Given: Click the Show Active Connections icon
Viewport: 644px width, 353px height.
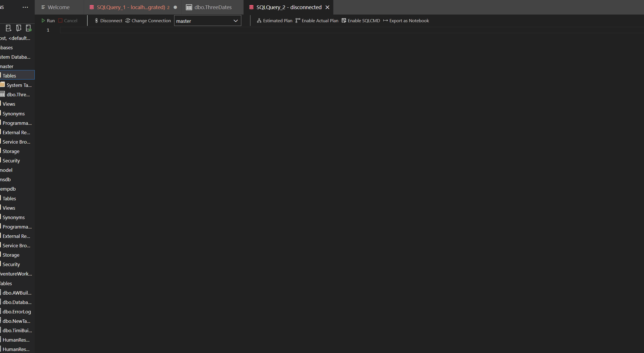Looking at the screenshot, I should (x=28, y=28).
